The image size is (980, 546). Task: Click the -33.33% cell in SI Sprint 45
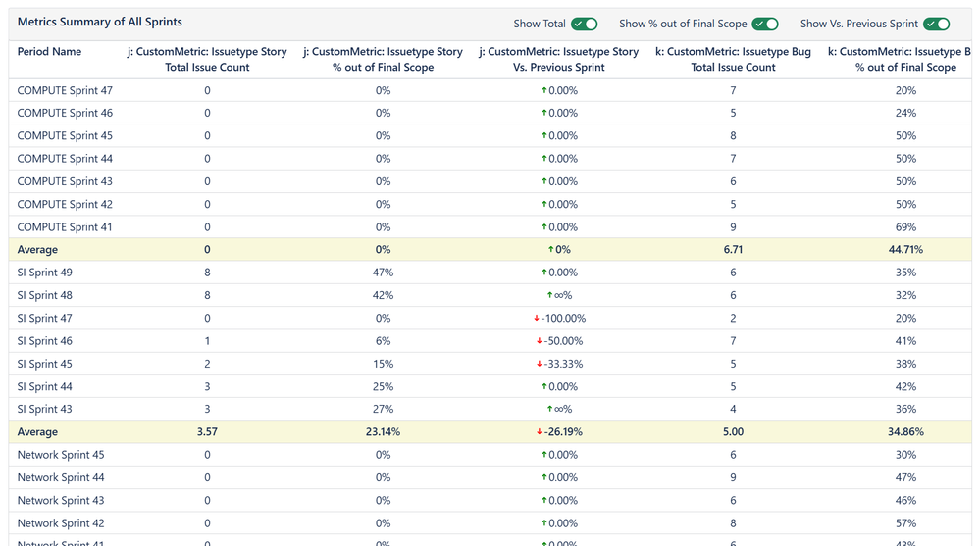(559, 365)
